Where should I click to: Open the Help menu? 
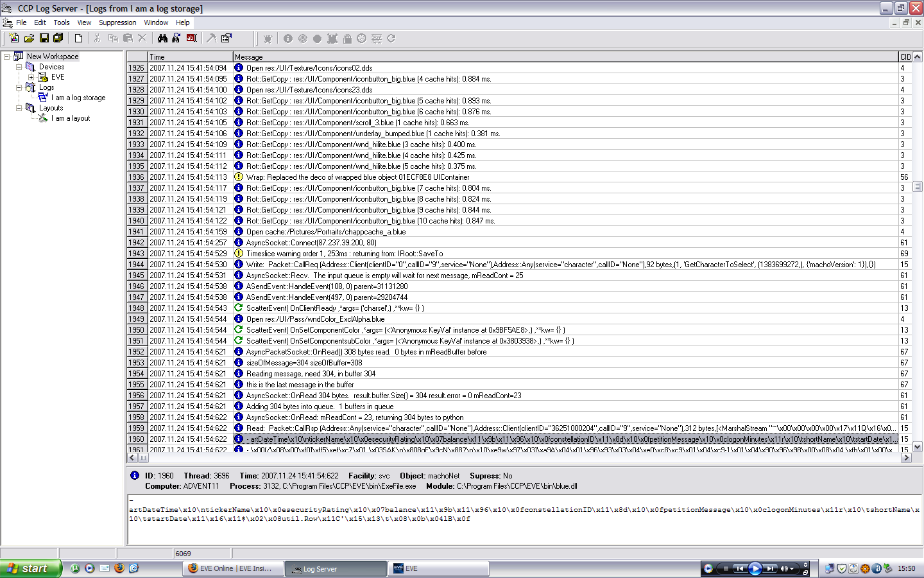183,22
